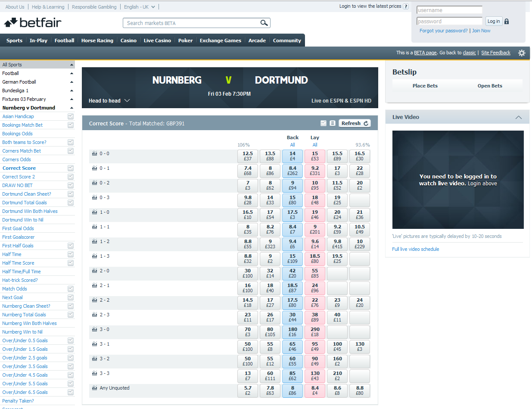This screenshot has height=409, width=532.
Task: Open the price graph for 2 - 0
Action: tap(94, 271)
